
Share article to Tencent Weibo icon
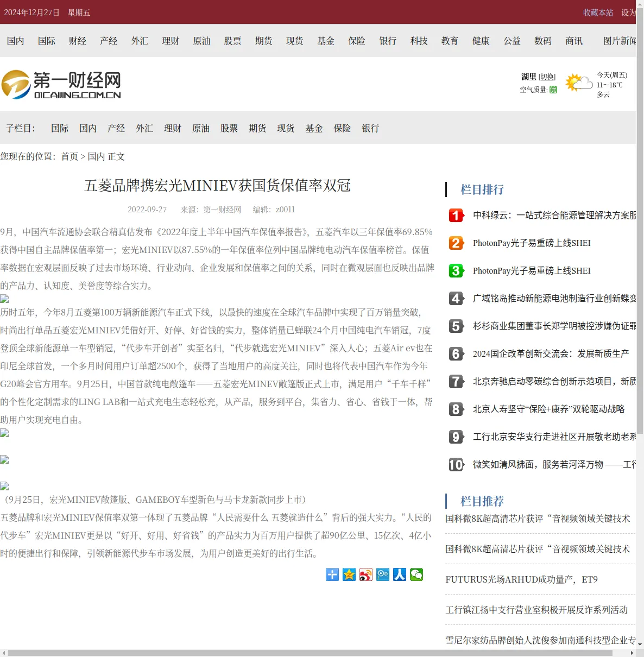tap(383, 574)
